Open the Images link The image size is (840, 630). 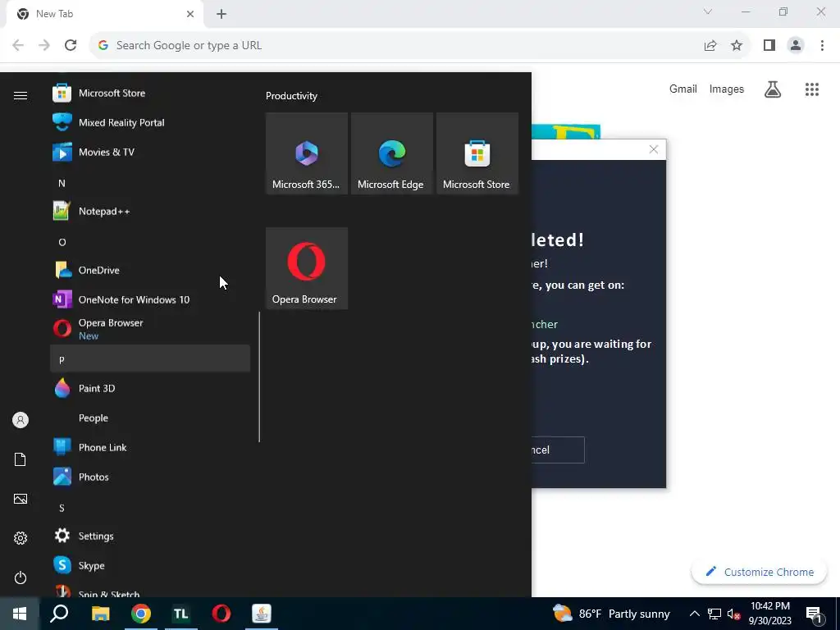727,89
